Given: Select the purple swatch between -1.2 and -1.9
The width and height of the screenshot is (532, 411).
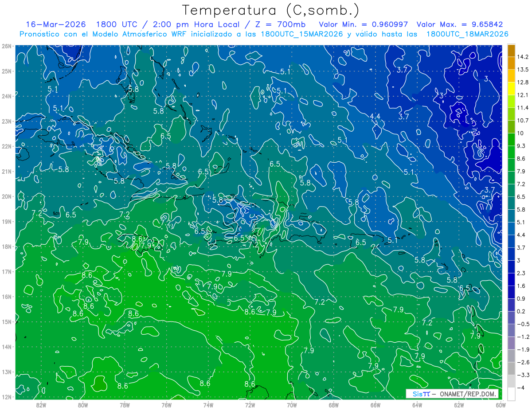Looking at the screenshot, I should pyautogui.click(x=511, y=343).
